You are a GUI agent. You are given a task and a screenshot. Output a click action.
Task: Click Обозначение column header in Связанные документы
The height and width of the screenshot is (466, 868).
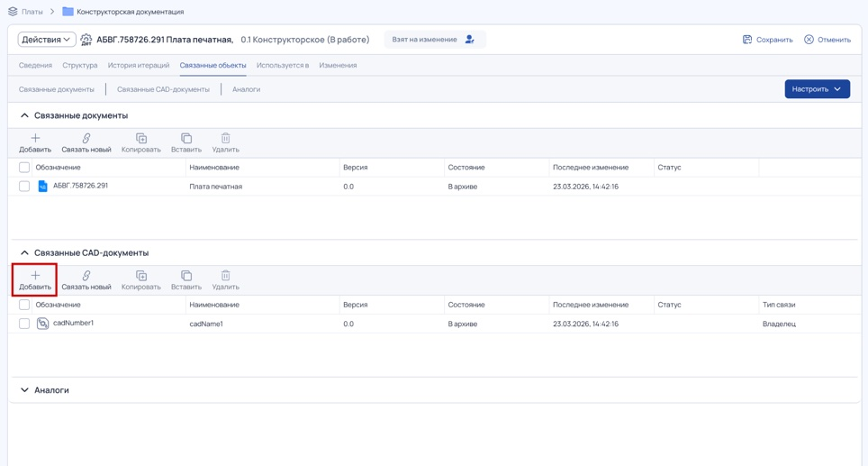(59, 168)
